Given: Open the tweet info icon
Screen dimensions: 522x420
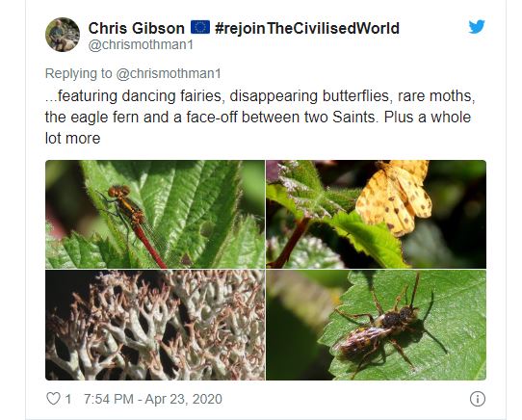Looking at the screenshot, I should coord(478,399).
